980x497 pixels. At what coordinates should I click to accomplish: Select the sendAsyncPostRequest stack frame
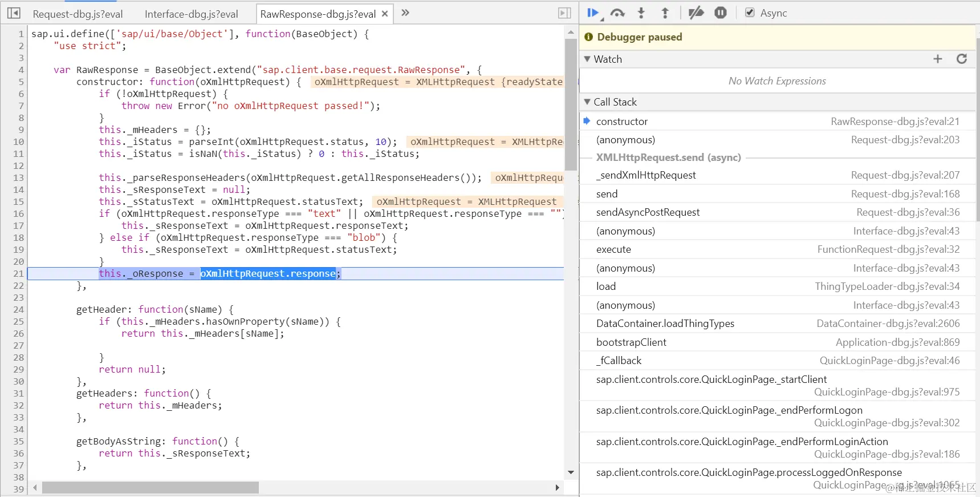[778, 212]
